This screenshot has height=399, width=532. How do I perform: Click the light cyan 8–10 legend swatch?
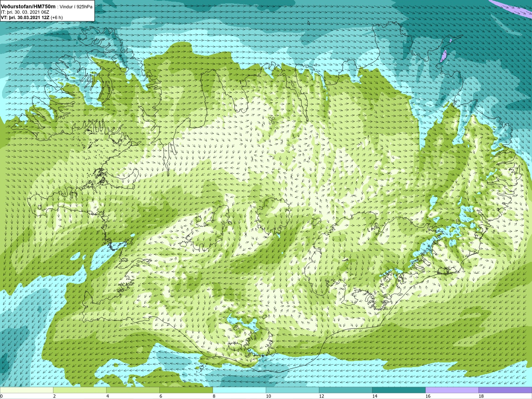pos(239,390)
